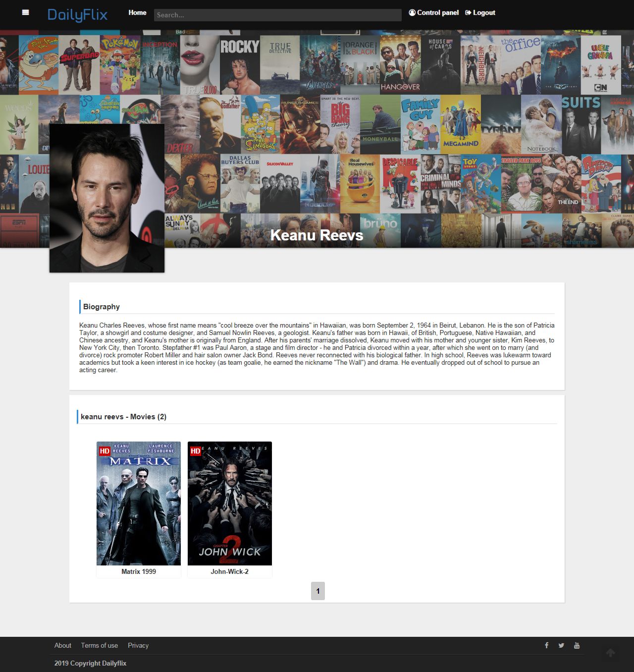Click the user icon beside Control panel
The height and width of the screenshot is (672, 634).
coord(412,12)
